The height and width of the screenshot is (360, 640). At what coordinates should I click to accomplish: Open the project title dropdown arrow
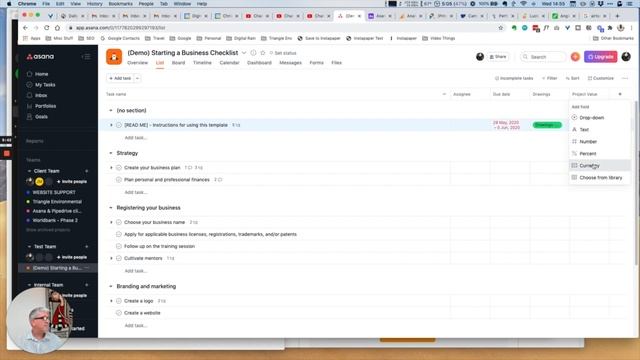coord(244,53)
